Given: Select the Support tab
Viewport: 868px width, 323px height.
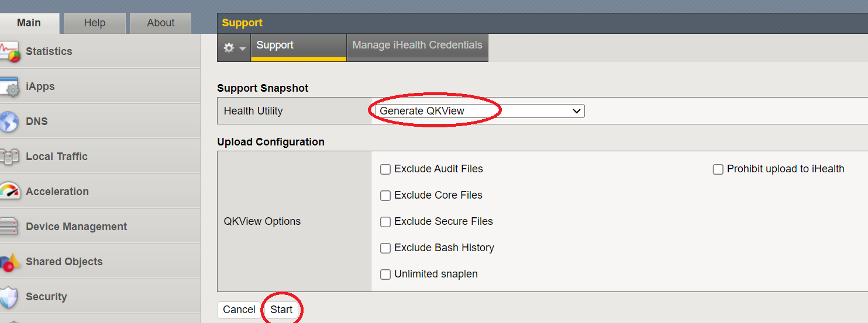Looking at the screenshot, I should (x=298, y=47).
